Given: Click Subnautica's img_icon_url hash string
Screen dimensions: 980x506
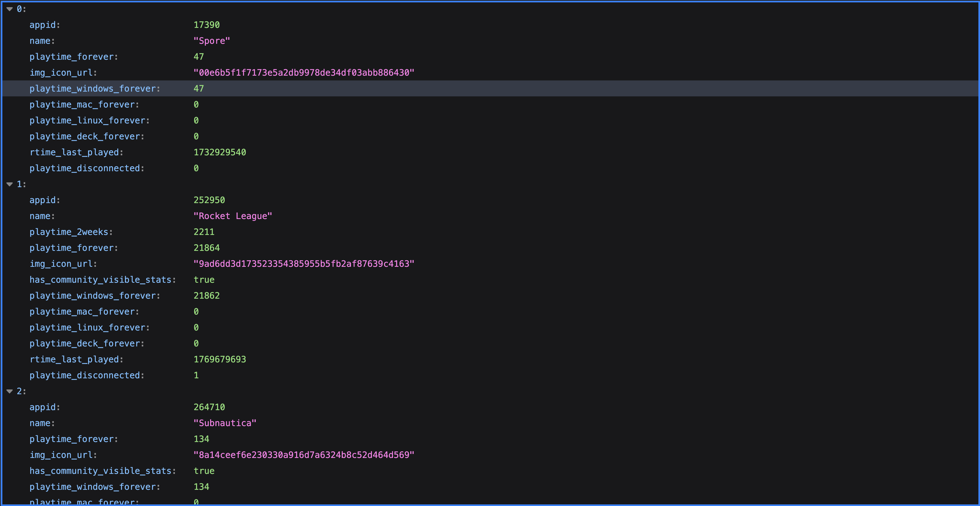Looking at the screenshot, I should pos(303,455).
